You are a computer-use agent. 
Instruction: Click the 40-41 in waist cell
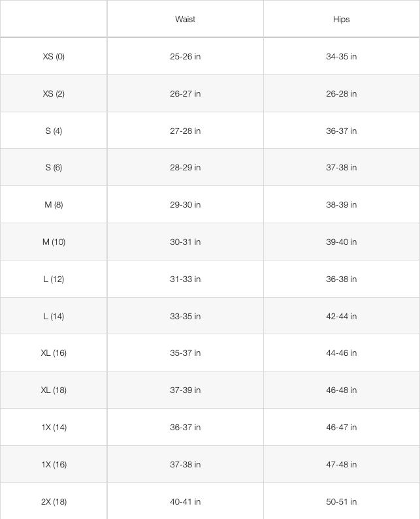tap(185, 502)
